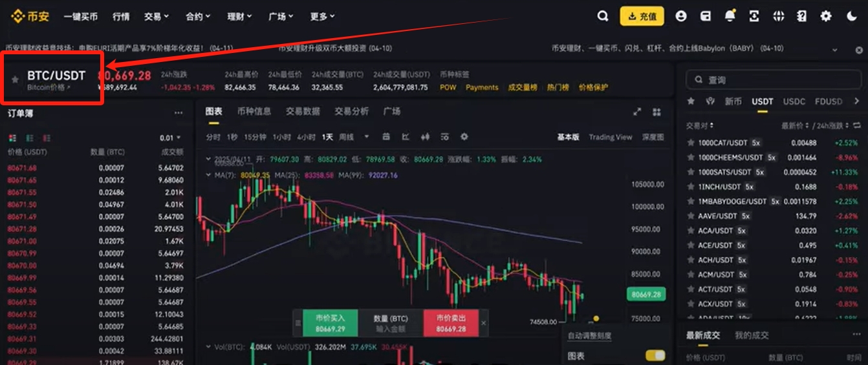Toggle the 图表 switch on

point(655,355)
